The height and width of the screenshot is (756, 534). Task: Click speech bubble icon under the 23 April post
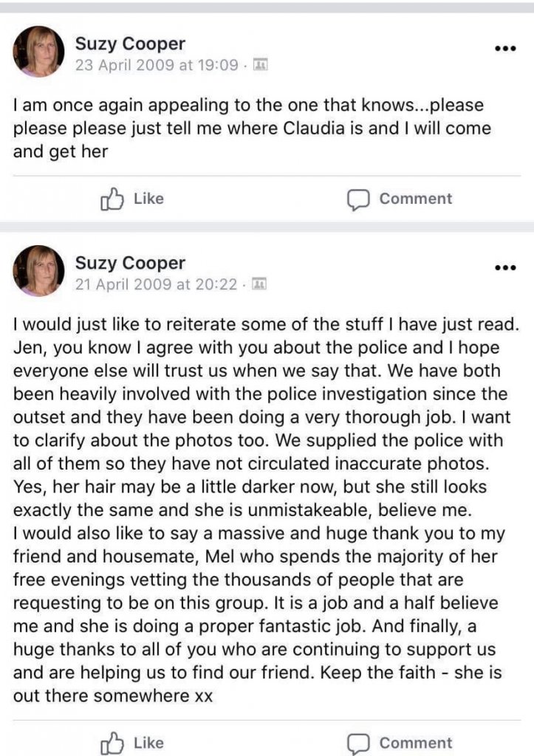pyautogui.click(x=358, y=200)
